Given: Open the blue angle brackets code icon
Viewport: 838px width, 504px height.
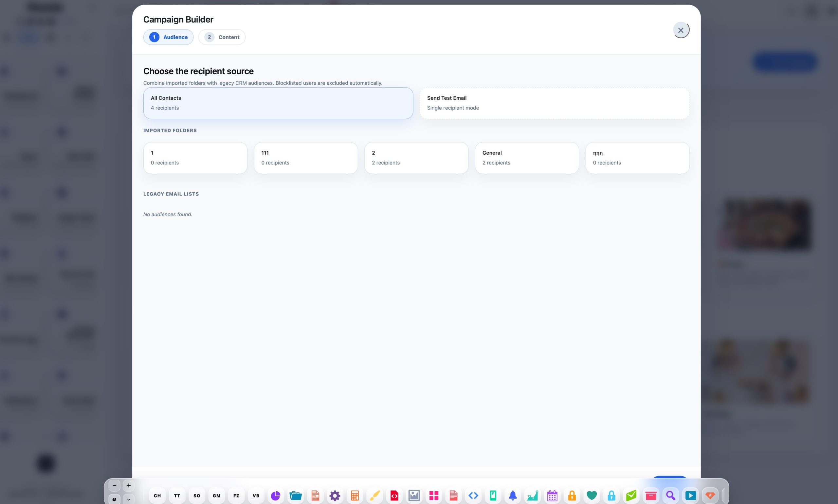Looking at the screenshot, I should (x=473, y=495).
